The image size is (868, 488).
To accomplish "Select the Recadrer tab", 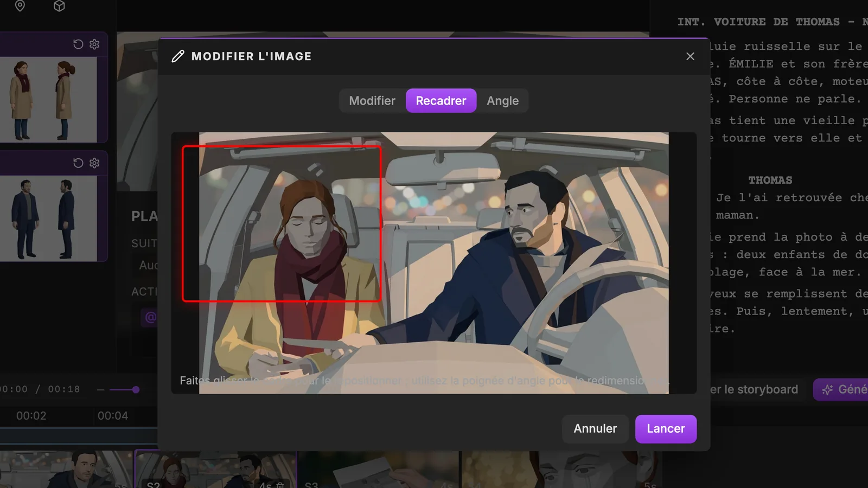I will pos(441,101).
